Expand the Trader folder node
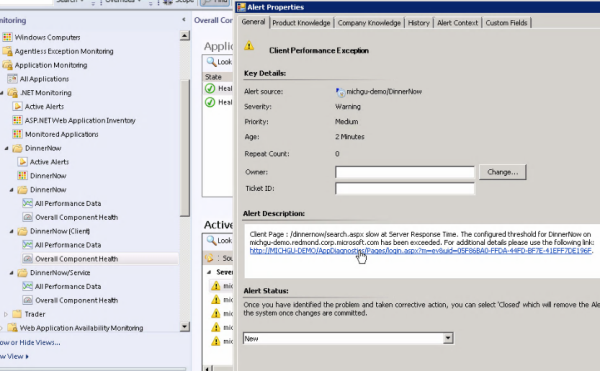The image size is (600, 371). coord(6,314)
